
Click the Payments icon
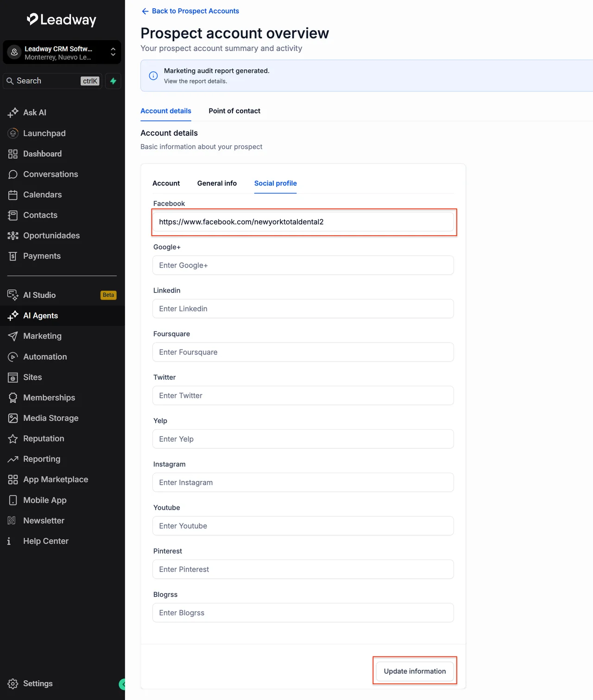[13, 256]
